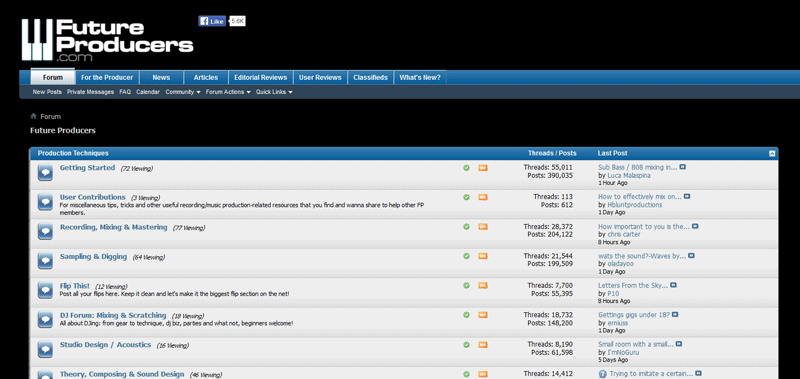Open thread How important to you is the...
The image size is (800, 379).
coord(644,226)
